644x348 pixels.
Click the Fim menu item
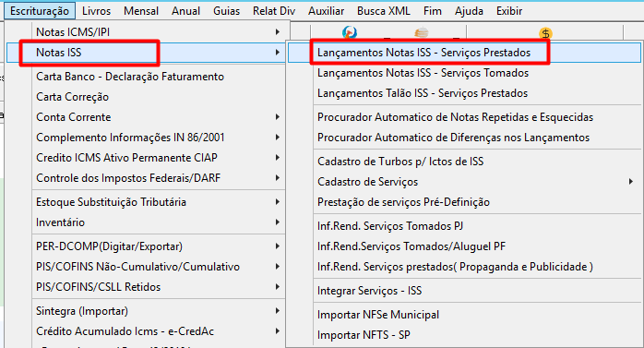(433, 11)
